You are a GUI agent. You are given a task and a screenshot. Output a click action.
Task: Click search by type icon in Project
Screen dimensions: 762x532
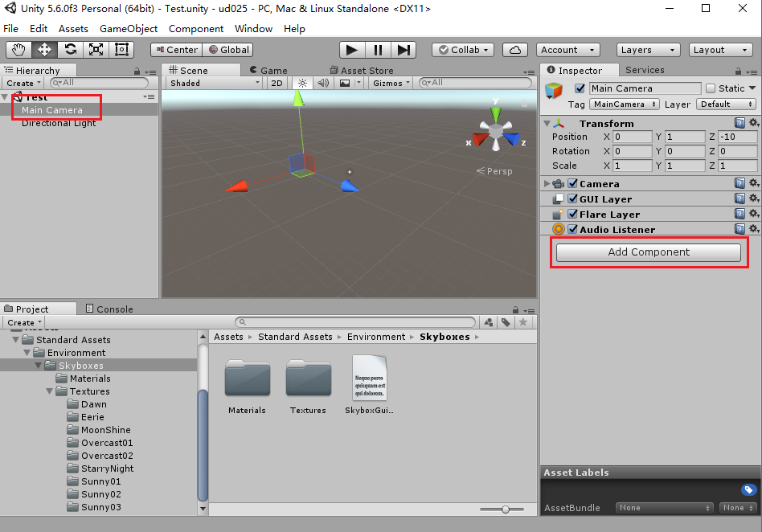click(489, 322)
